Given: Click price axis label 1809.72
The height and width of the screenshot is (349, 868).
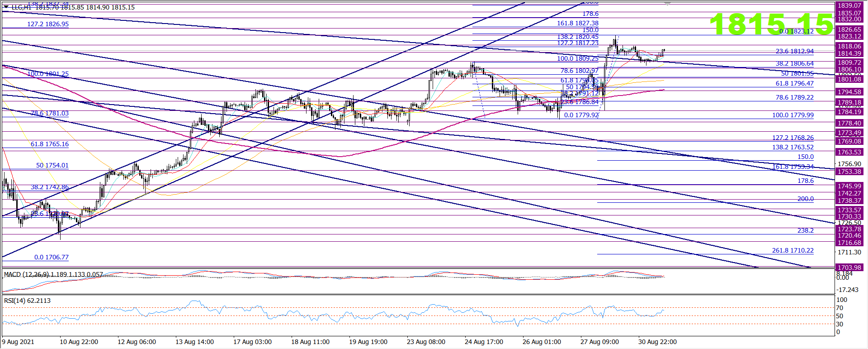Looking at the screenshot, I should point(849,62).
